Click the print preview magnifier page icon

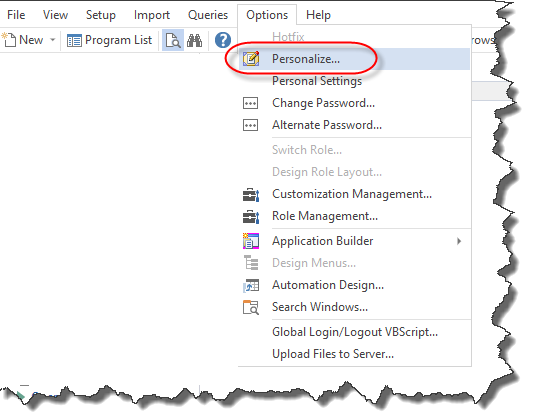click(173, 40)
